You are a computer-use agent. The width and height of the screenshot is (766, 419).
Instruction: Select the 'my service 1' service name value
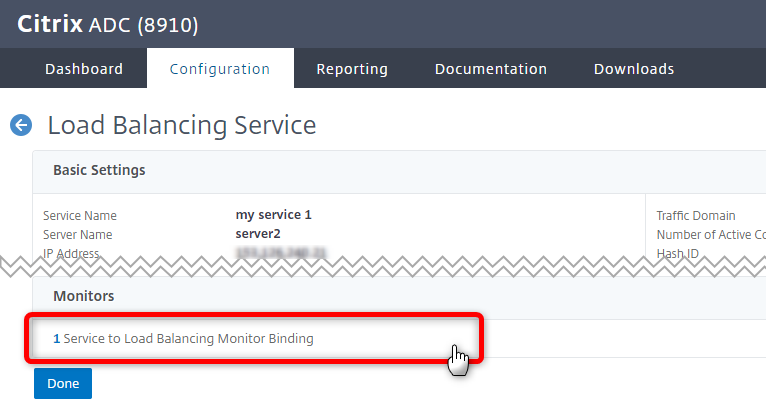pos(274,215)
